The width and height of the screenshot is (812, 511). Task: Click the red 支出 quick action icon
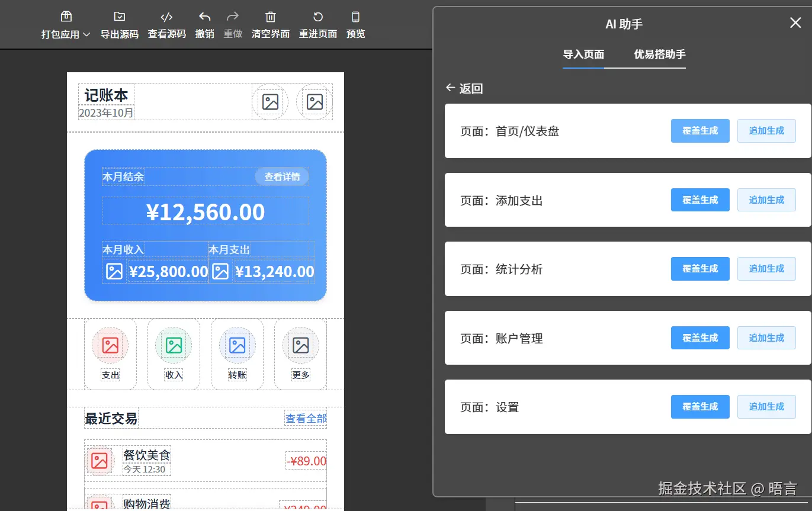point(110,345)
